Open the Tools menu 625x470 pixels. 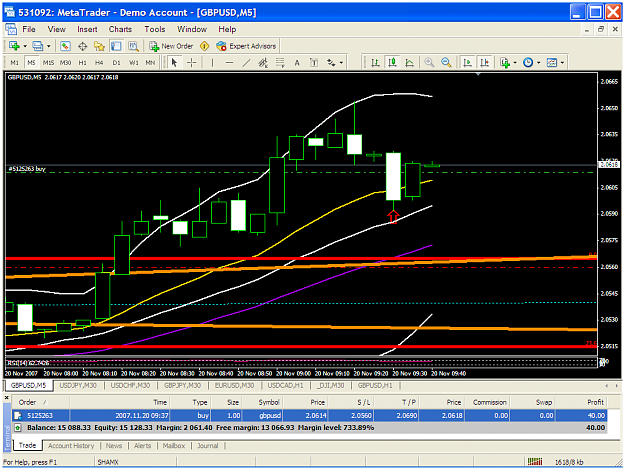point(155,29)
